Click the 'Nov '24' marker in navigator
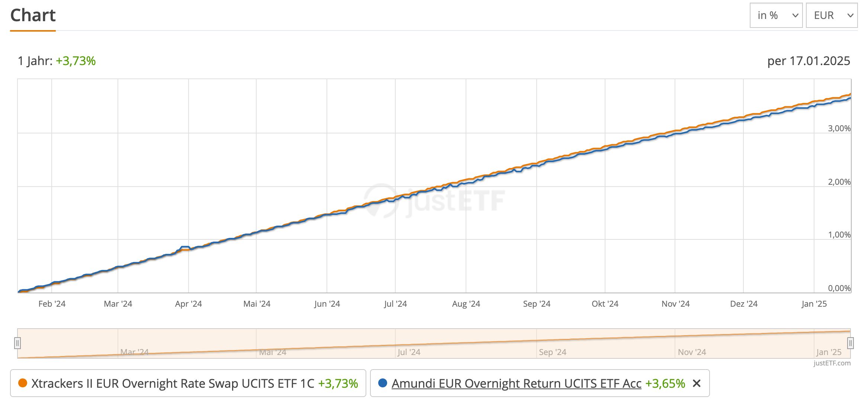Screen dimensions: 868x400 pyautogui.click(x=692, y=352)
